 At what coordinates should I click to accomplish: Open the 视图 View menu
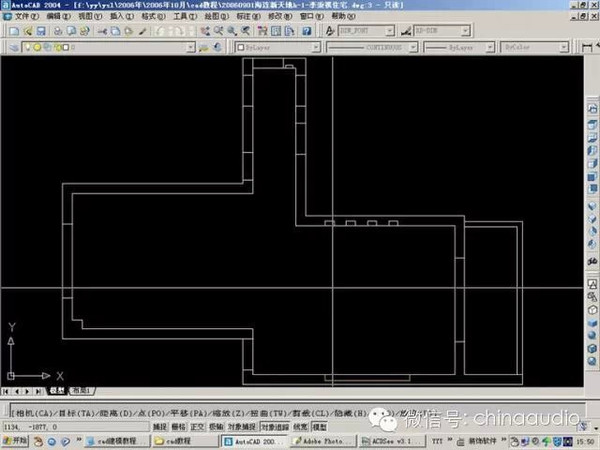click(x=90, y=16)
